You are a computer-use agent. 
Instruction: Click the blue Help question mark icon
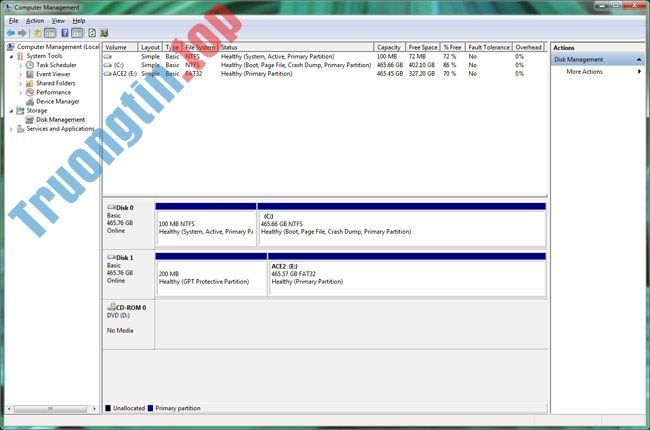coord(65,33)
